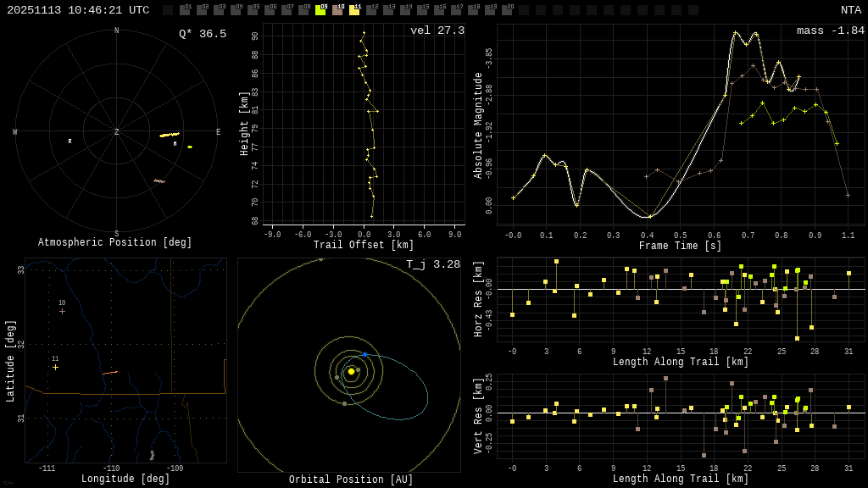Click station 11 yellow cross on map
The image size is (868, 488).
click(x=55, y=367)
